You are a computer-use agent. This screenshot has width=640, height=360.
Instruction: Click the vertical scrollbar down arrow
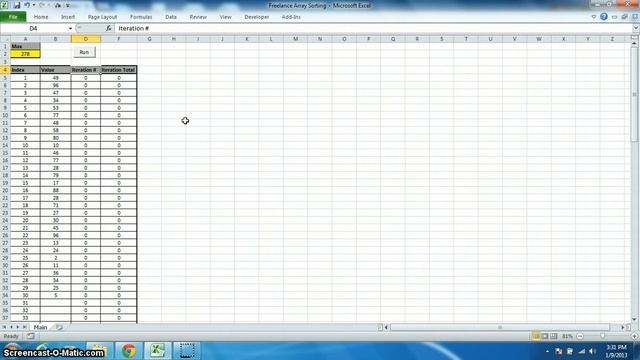tap(635, 320)
